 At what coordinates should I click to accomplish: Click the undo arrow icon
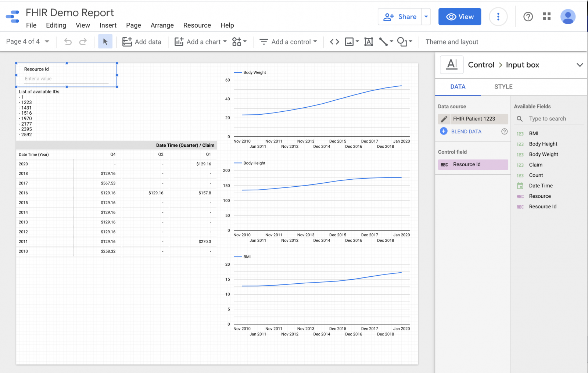(68, 42)
